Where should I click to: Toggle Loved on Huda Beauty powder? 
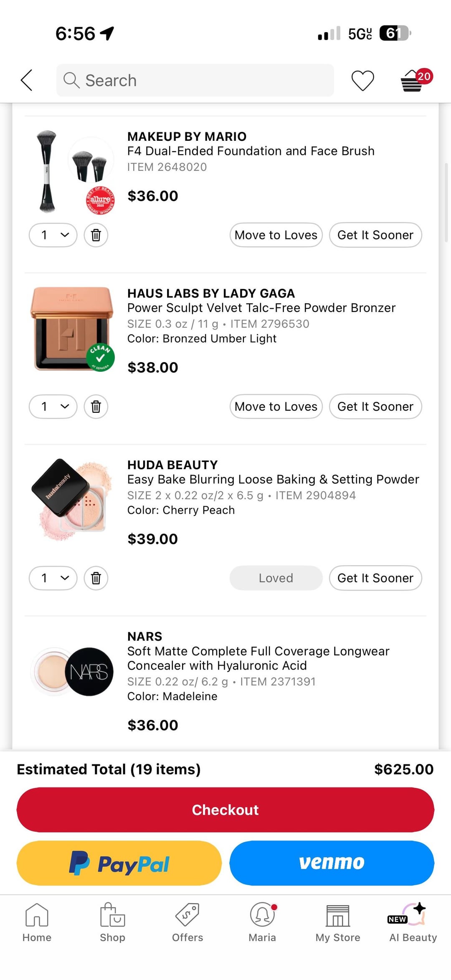276,578
